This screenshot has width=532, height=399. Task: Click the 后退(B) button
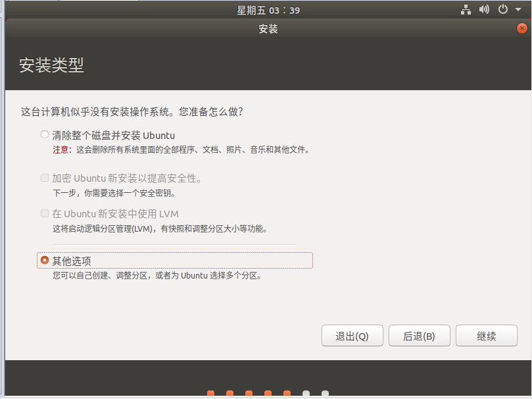tap(420, 336)
